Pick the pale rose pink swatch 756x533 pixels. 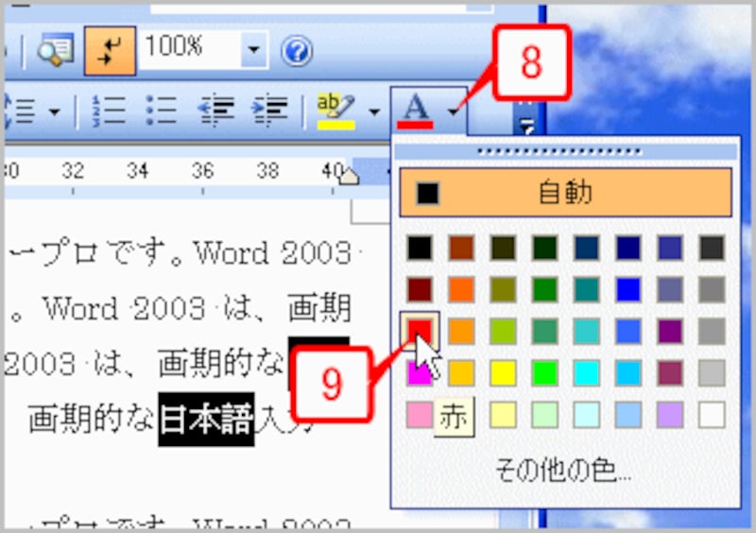pos(419,415)
